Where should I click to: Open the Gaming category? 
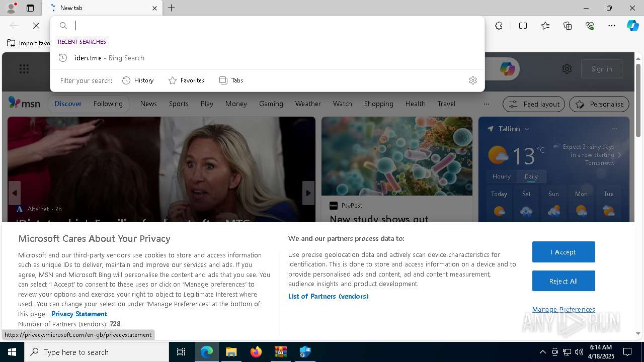271,104
